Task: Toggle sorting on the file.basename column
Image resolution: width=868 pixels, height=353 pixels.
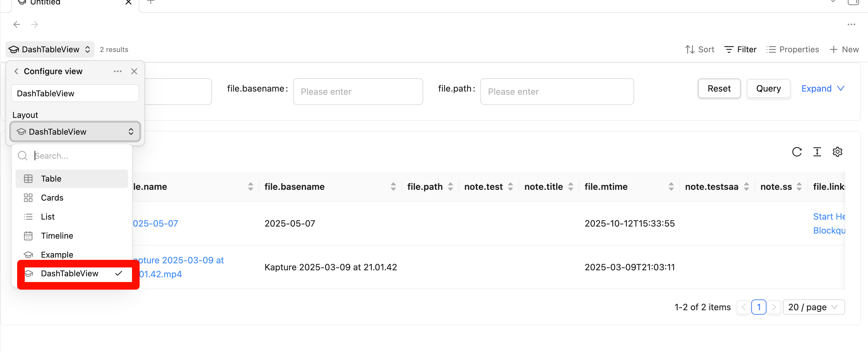Action: point(393,186)
